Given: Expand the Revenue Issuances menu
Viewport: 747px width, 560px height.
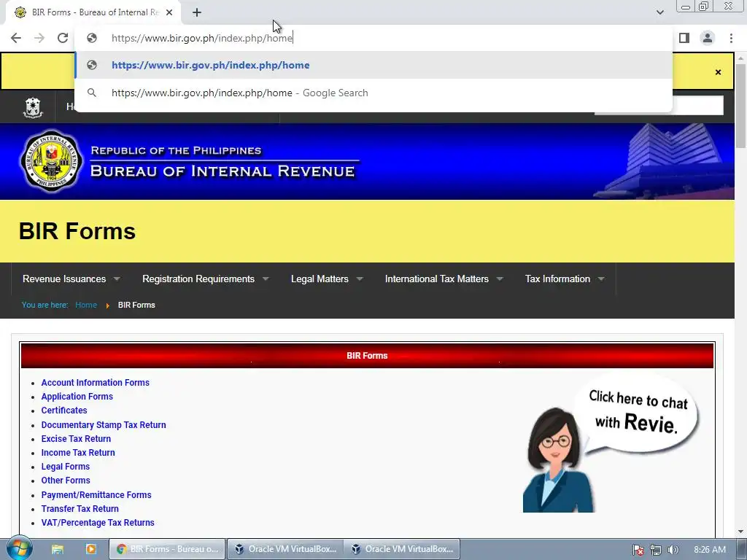Looking at the screenshot, I should pos(71,279).
